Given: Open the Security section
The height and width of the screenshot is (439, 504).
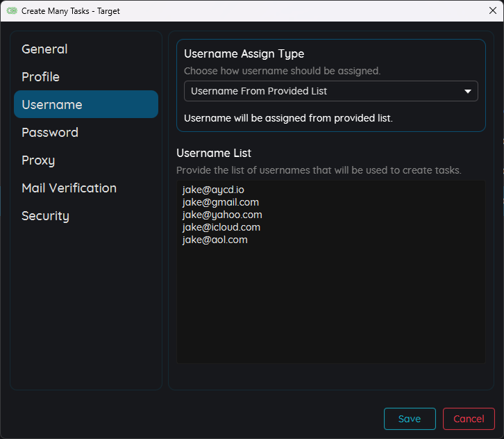Looking at the screenshot, I should (45, 216).
